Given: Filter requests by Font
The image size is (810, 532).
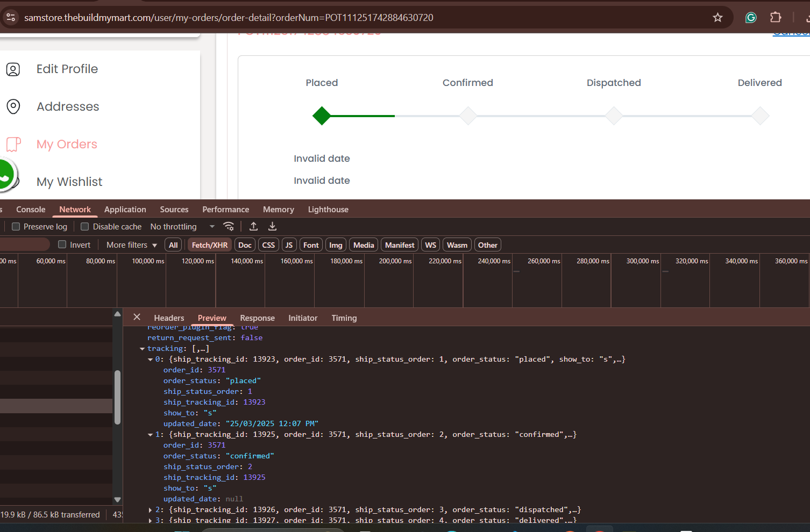Looking at the screenshot, I should pyautogui.click(x=311, y=245).
